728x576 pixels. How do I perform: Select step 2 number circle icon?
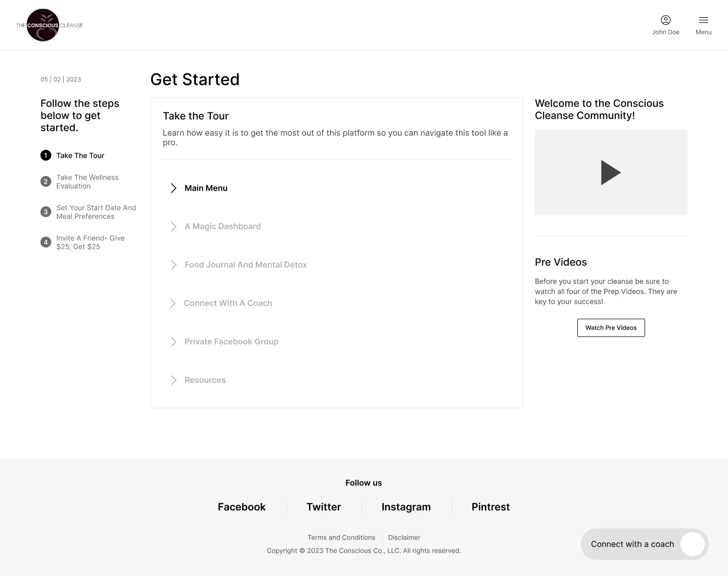pos(46,182)
